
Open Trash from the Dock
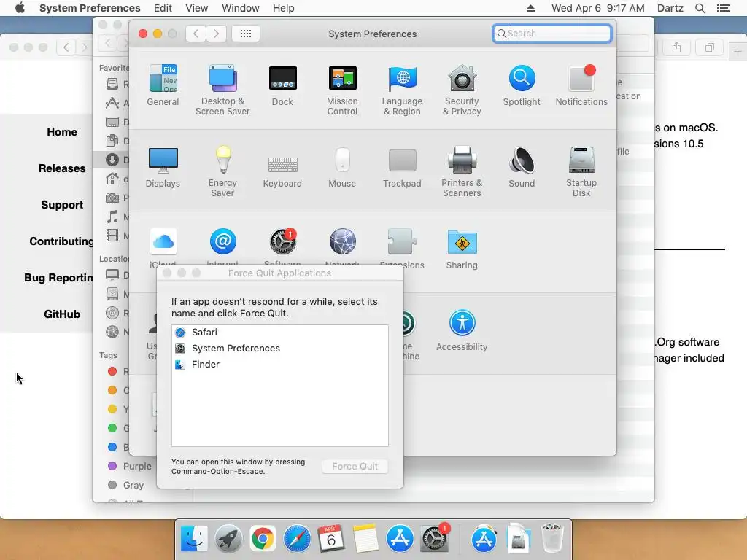[x=552, y=538]
